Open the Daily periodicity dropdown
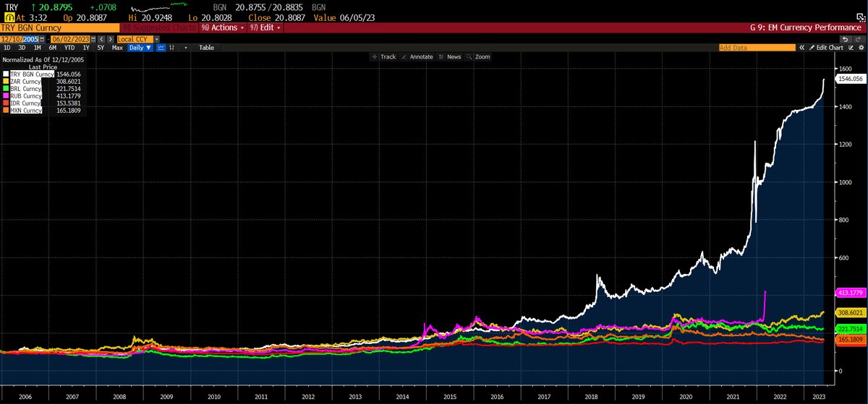The height and width of the screenshot is (404, 868). (140, 48)
